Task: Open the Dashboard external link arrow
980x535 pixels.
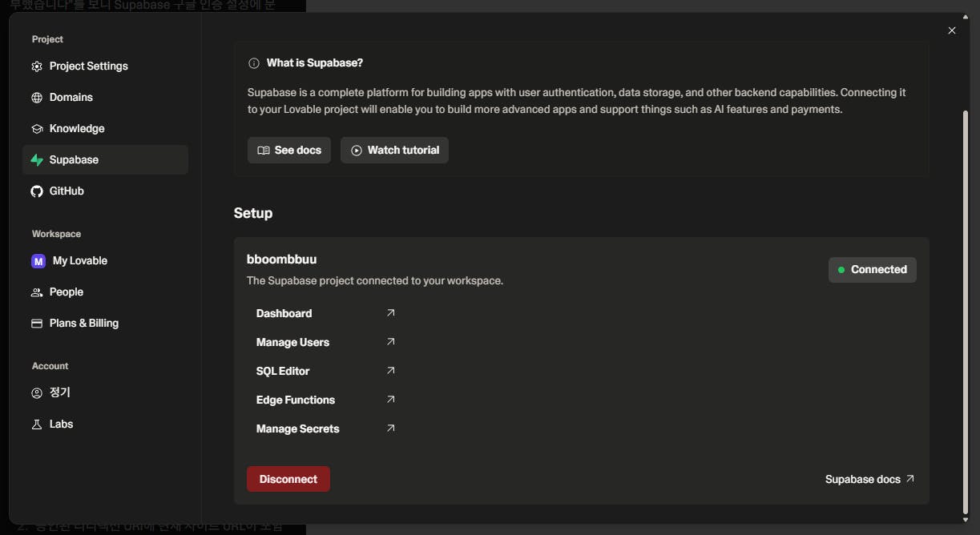Action: pyautogui.click(x=390, y=313)
